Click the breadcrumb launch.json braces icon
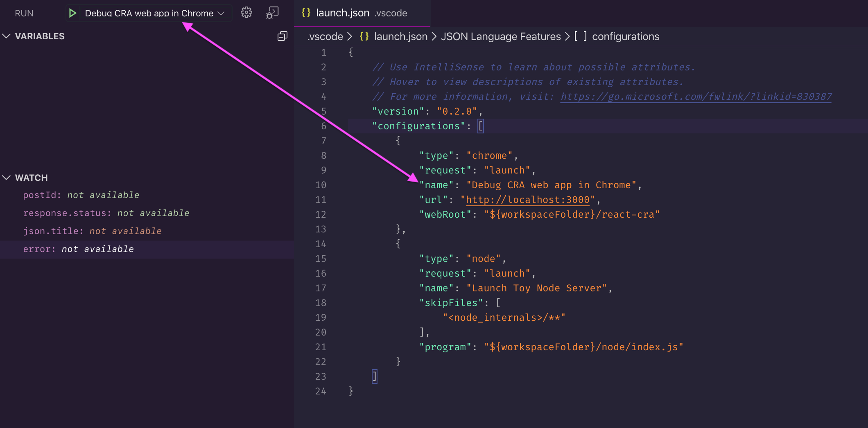The height and width of the screenshot is (428, 868). point(364,36)
